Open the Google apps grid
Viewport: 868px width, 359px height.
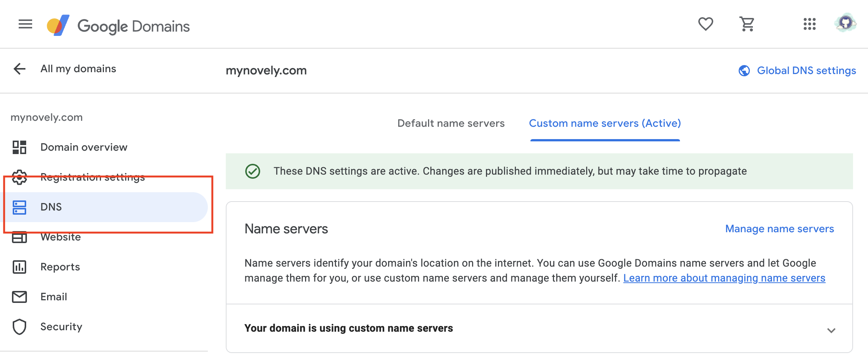click(x=809, y=24)
